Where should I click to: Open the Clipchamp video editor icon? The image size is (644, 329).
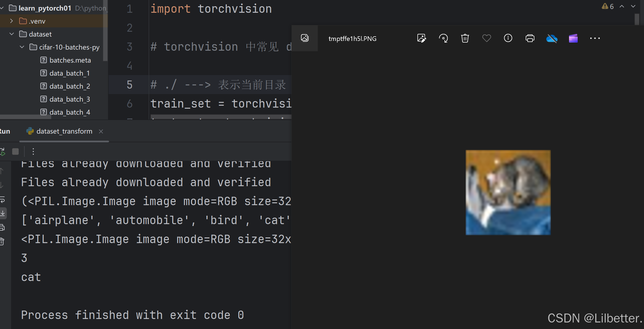pyautogui.click(x=573, y=38)
